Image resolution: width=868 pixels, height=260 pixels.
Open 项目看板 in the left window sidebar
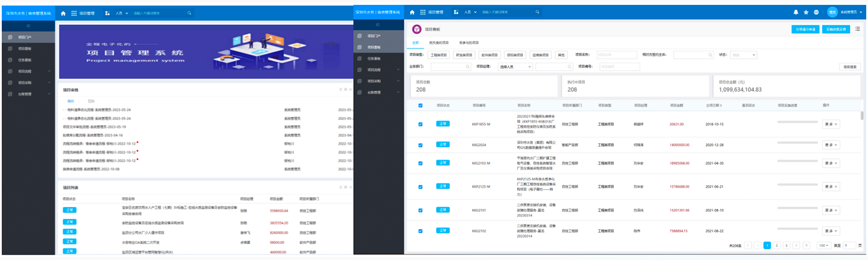click(x=28, y=49)
